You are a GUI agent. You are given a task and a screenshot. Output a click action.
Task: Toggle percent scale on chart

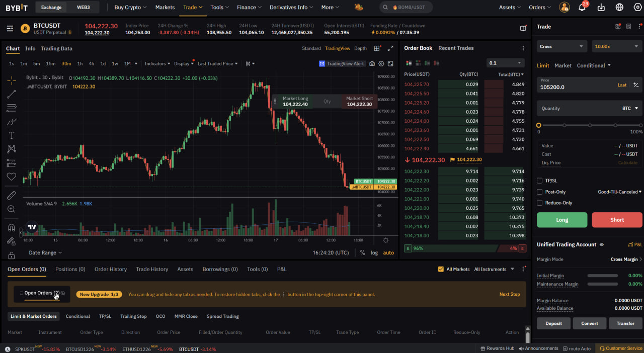[x=362, y=253]
